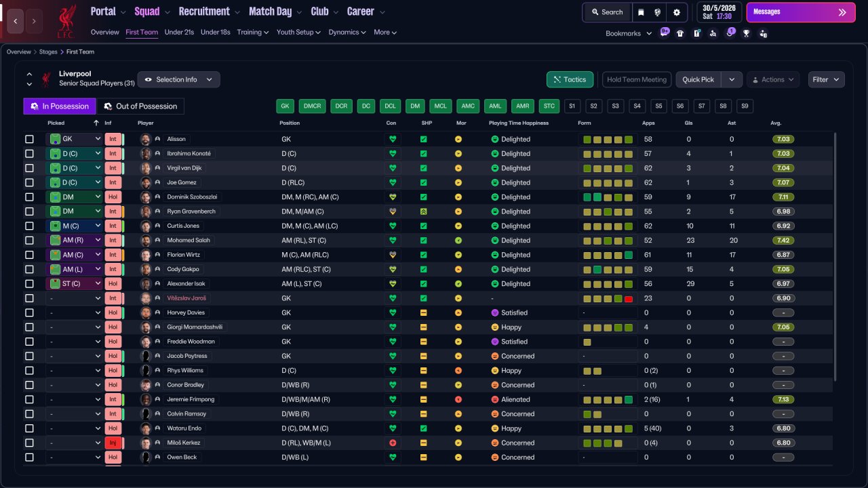Tick the checkbox for Wataru Endo
Viewport: 868px width, 488px height.
pyautogui.click(x=29, y=428)
